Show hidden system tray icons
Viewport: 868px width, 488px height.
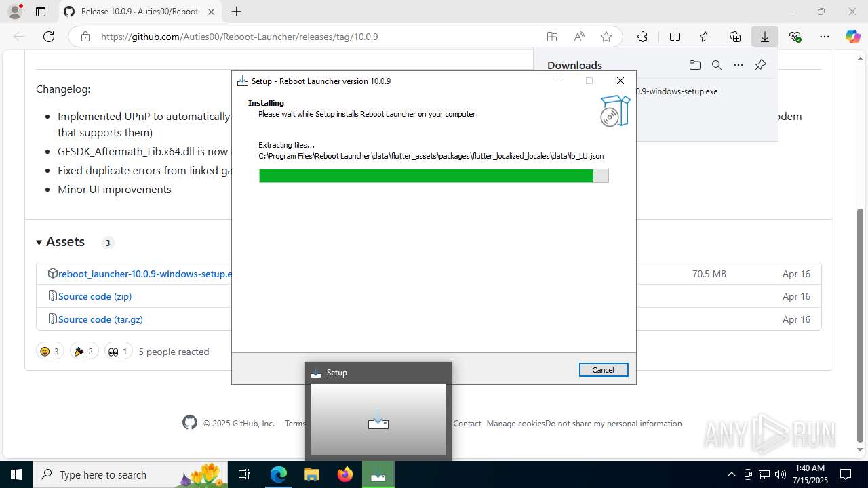(x=731, y=474)
